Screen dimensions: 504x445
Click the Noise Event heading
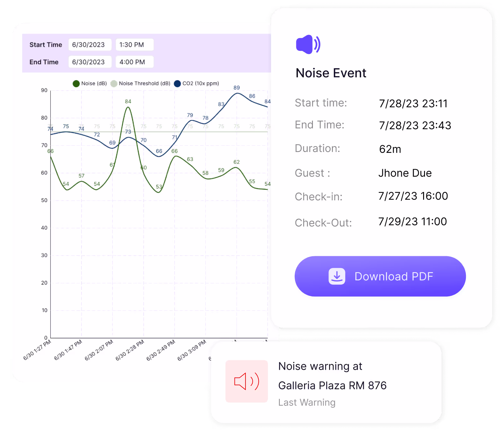[331, 73]
